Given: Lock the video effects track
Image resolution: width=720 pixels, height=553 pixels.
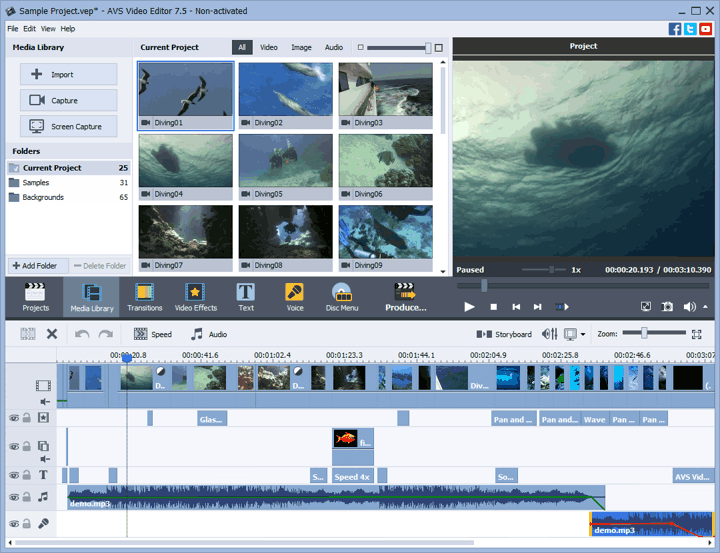Looking at the screenshot, I should coord(27,418).
